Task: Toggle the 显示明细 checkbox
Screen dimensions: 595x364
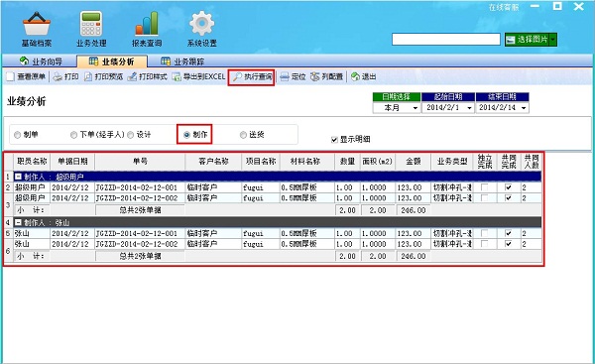Action: (334, 140)
